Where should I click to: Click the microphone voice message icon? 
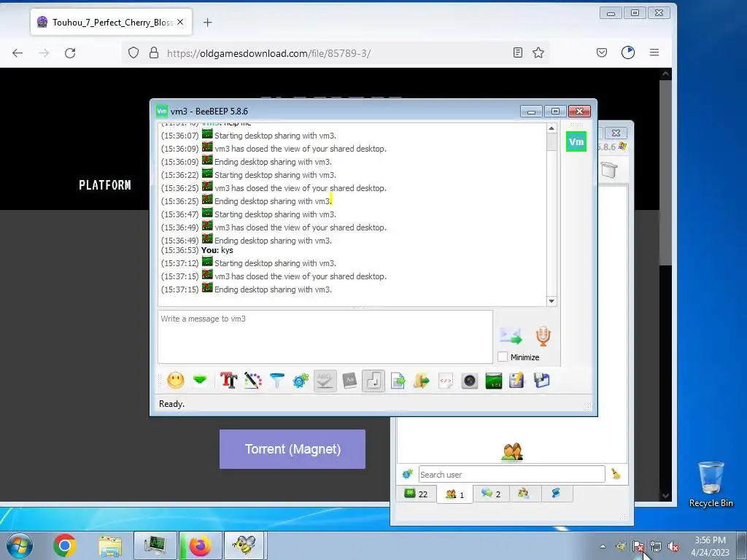pyautogui.click(x=543, y=335)
